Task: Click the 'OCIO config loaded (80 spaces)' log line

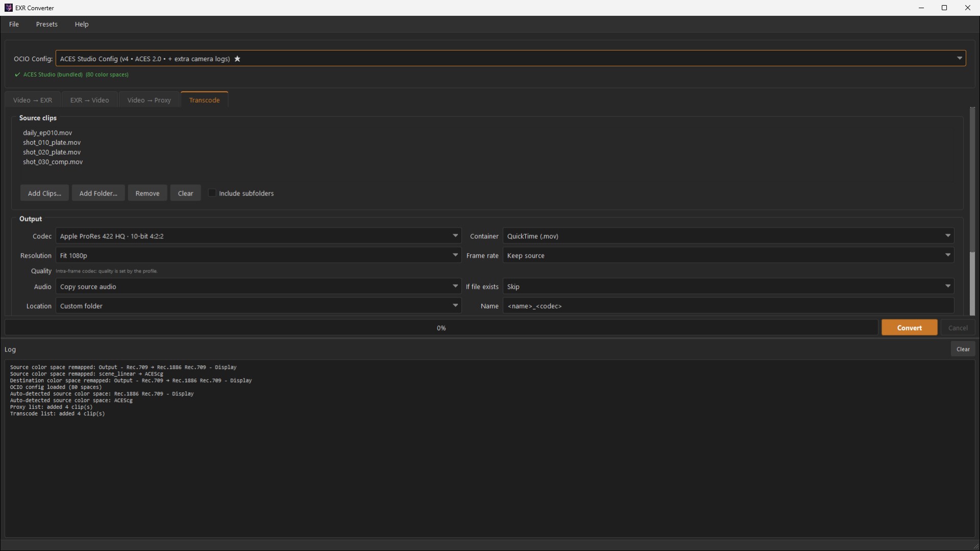Action: (56, 387)
